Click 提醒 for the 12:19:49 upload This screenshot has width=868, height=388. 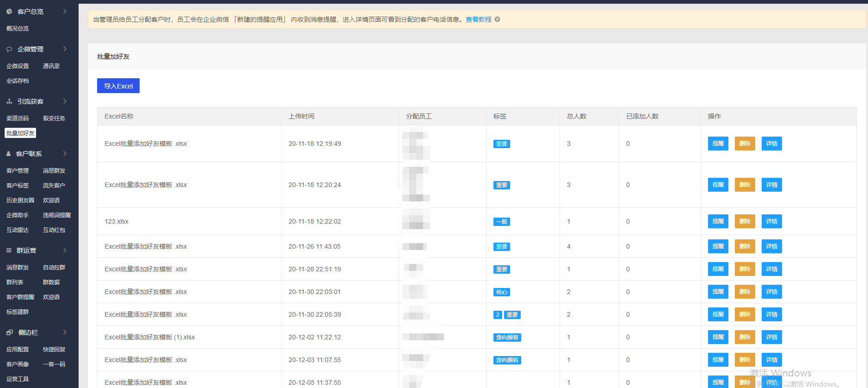click(718, 144)
